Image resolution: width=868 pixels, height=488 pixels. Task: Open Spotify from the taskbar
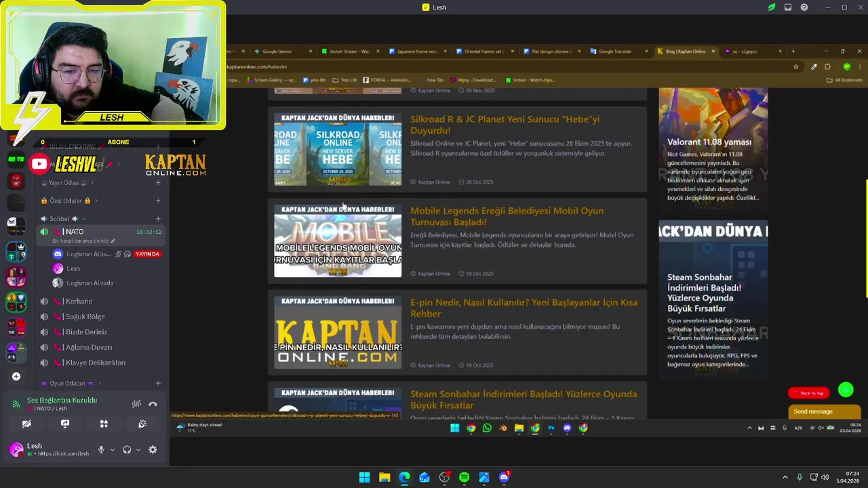coord(464,477)
